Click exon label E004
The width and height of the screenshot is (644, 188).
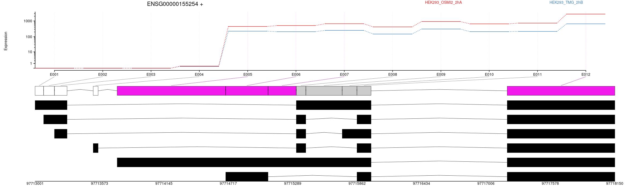pos(199,74)
